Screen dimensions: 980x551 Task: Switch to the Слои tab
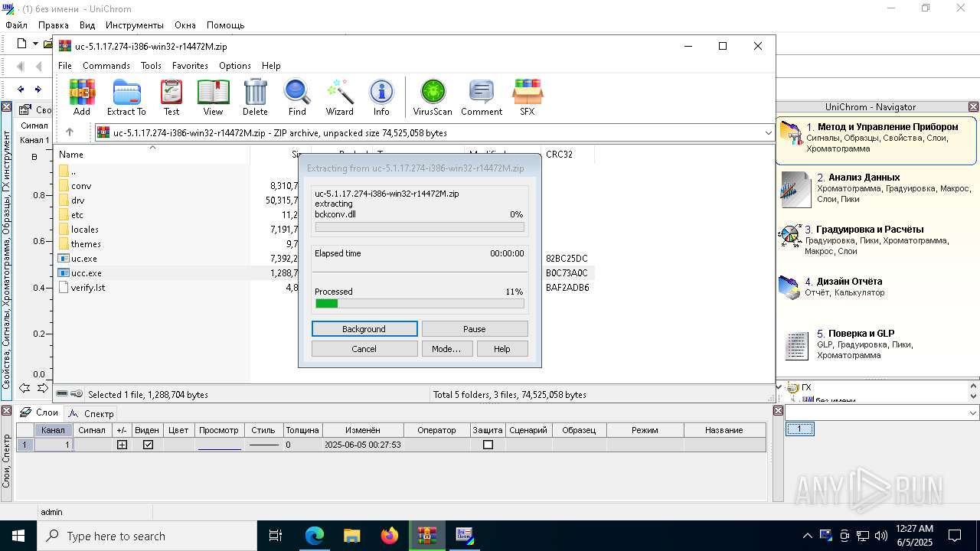point(40,412)
